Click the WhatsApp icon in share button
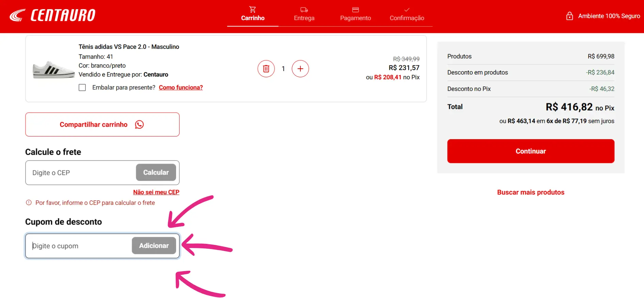The height and width of the screenshot is (298, 644). click(x=139, y=125)
